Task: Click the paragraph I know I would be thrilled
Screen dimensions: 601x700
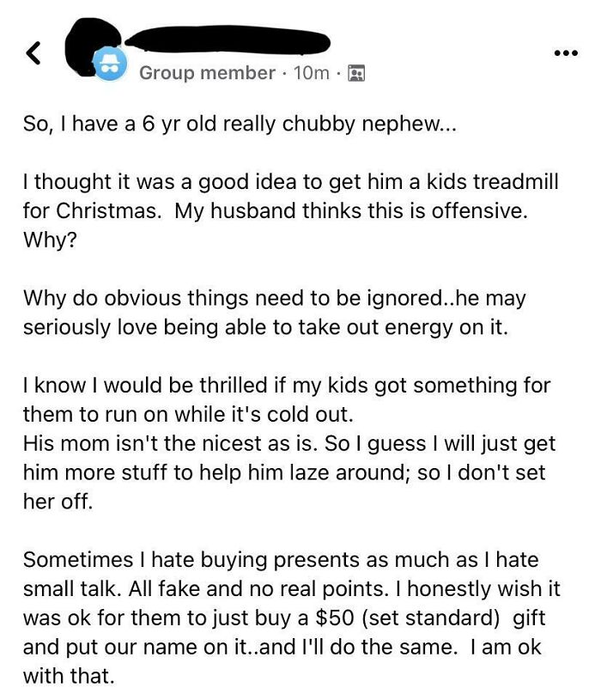Action: click(x=287, y=399)
